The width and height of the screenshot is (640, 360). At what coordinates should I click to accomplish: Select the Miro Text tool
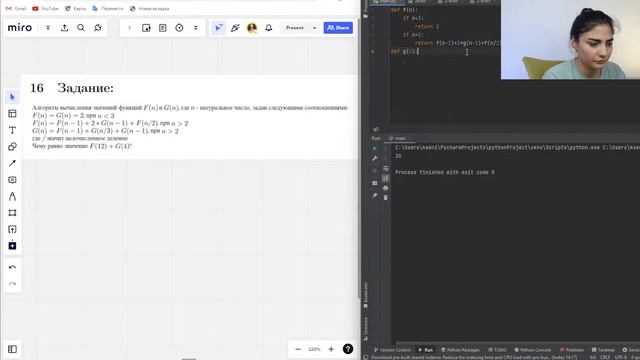[12, 130]
